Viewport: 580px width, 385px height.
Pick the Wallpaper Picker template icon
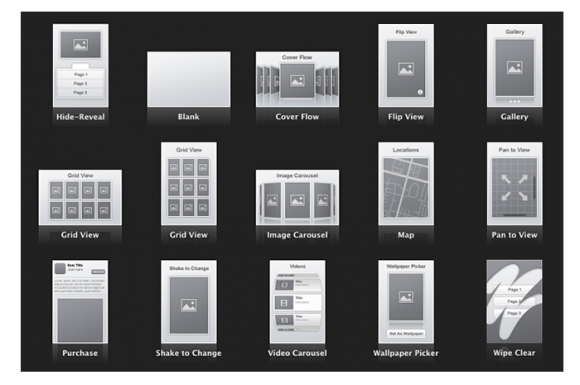(406, 302)
